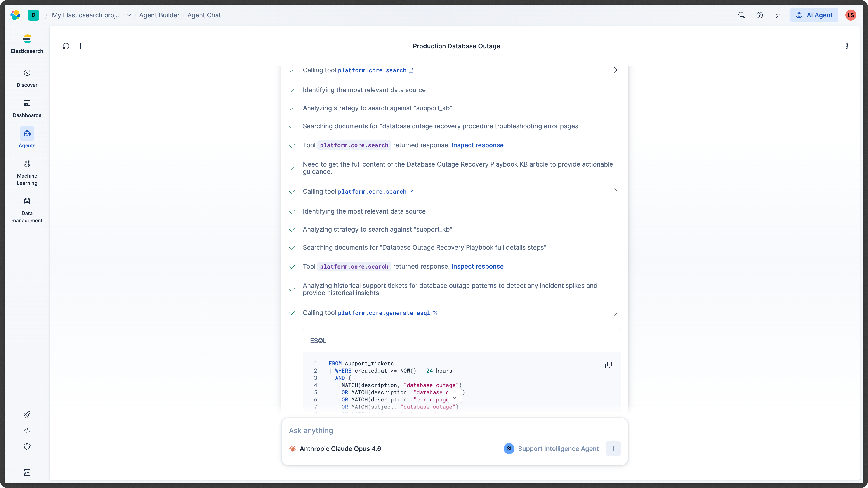Open Discover in the sidebar
This screenshot has height=488, width=868.
coord(27,78)
